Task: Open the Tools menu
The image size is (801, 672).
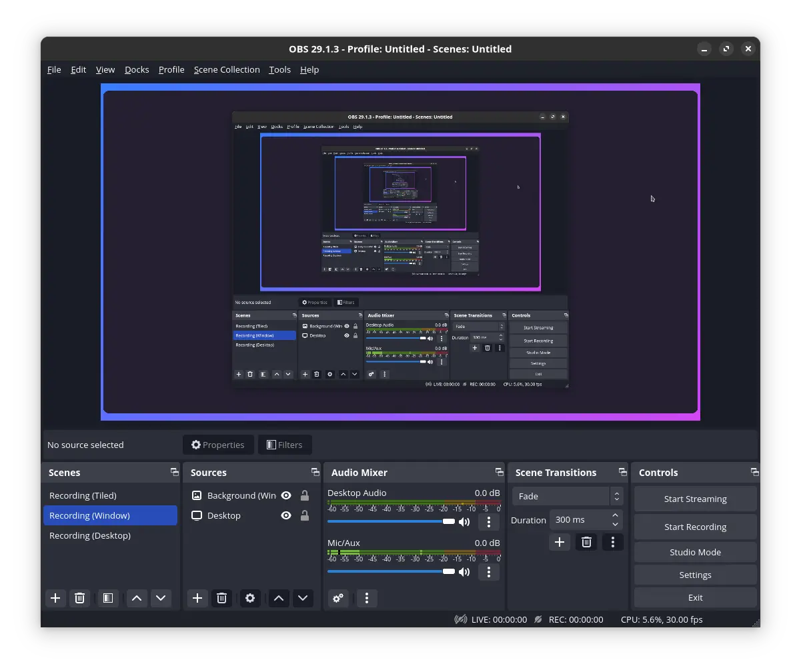Action: [280, 69]
